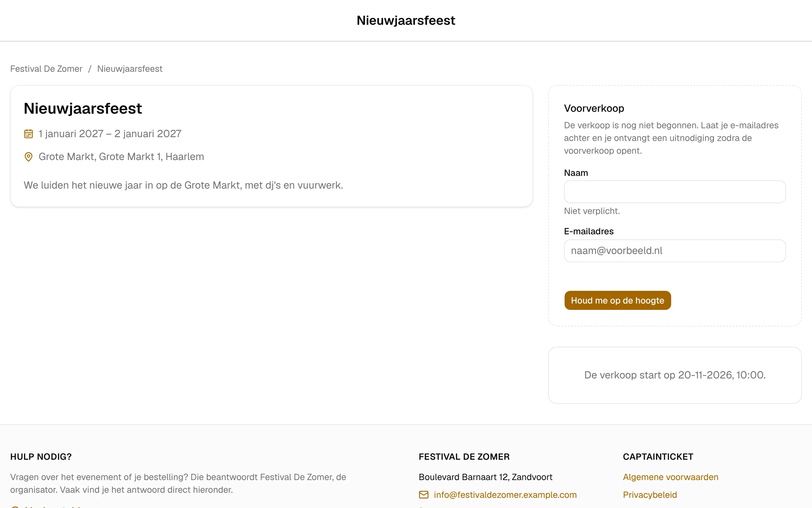This screenshot has width=812, height=508.
Task: Click the paragraph starting De verkoop is nog niet begonnen
Action: (671, 138)
